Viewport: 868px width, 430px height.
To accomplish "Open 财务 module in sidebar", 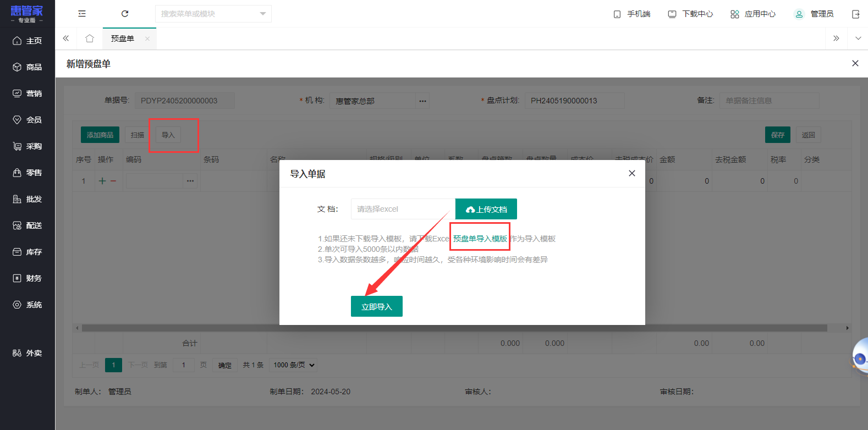I will [x=28, y=278].
